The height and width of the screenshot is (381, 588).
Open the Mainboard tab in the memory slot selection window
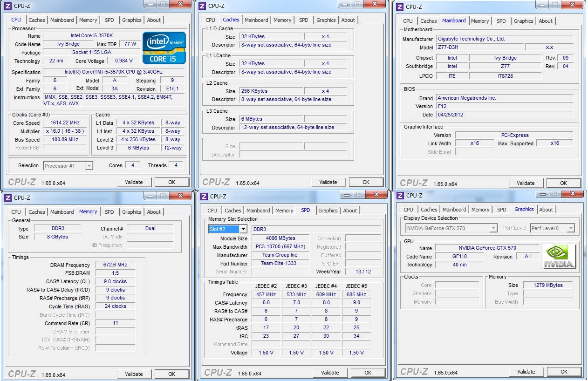258,211
